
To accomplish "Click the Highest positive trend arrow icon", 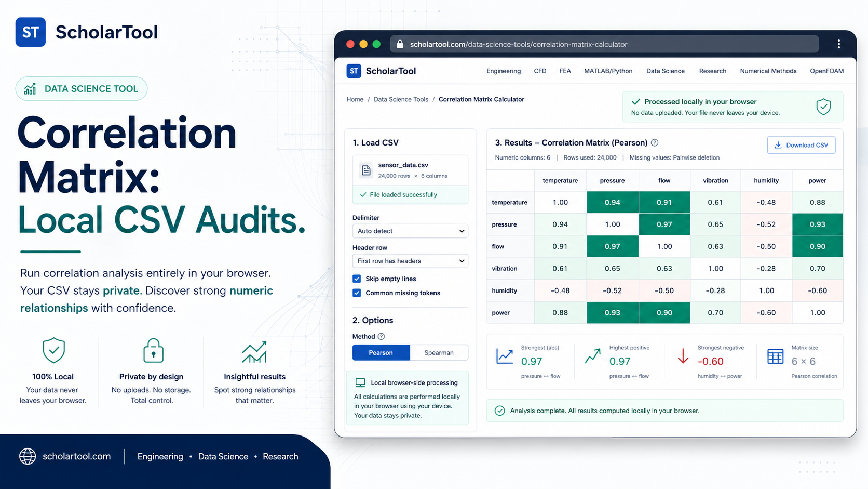I will click(x=593, y=356).
